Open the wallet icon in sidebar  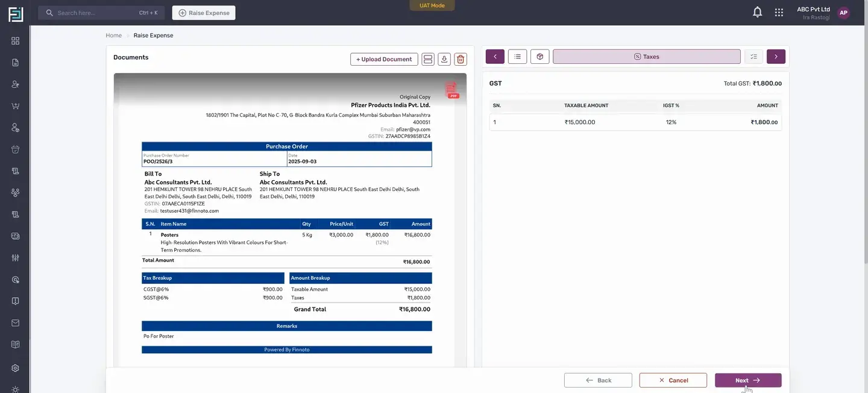(x=16, y=236)
